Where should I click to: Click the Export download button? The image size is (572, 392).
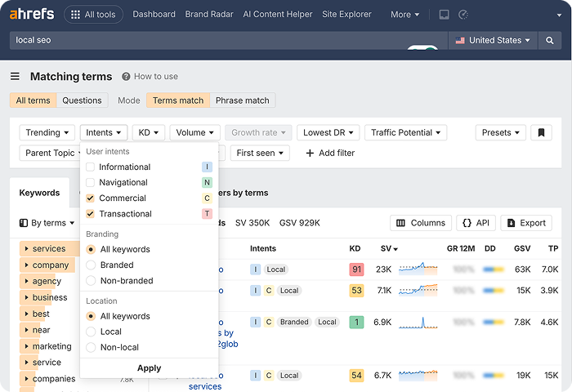pyautogui.click(x=525, y=223)
